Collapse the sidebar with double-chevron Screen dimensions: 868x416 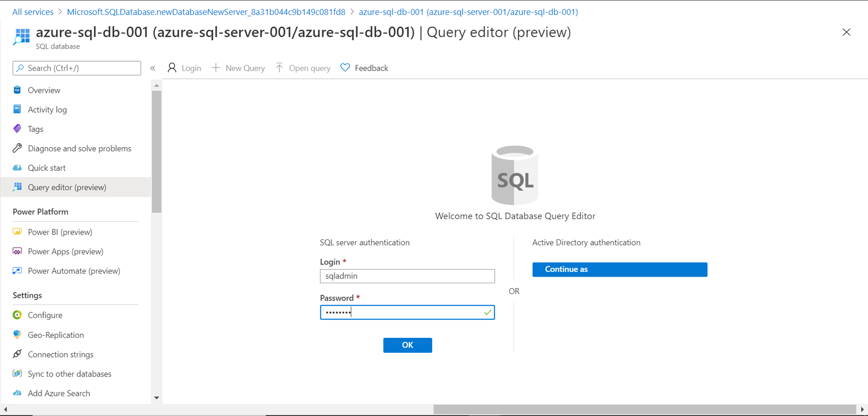tap(153, 68)
